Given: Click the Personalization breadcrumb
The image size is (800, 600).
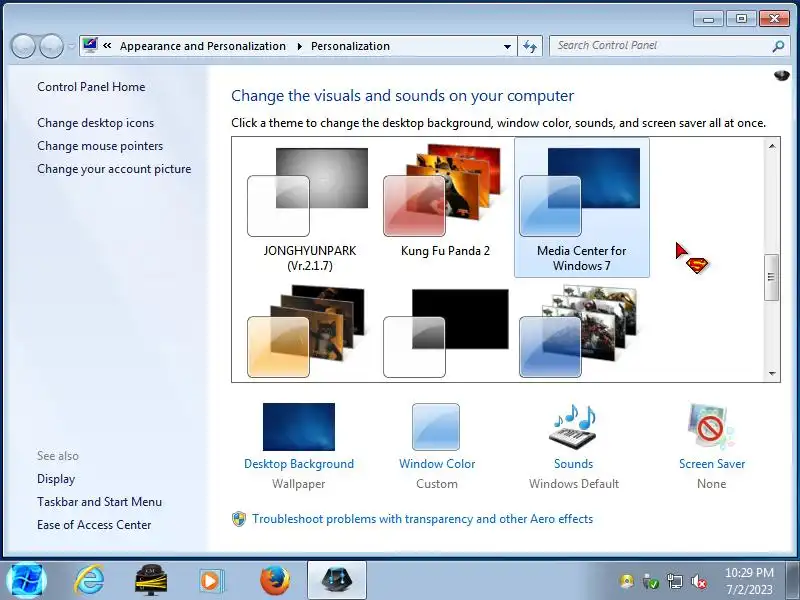Looking at the screenshot, I should point(351,46).
